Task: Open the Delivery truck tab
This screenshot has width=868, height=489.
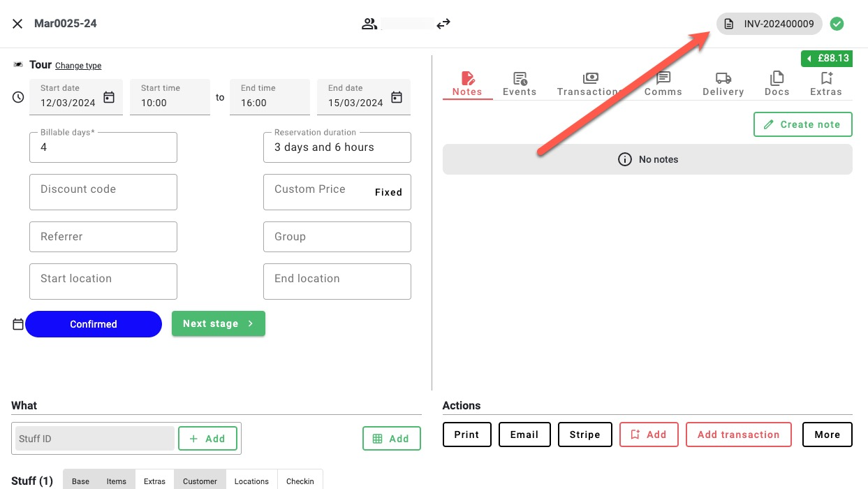Action: coord(723,84)
